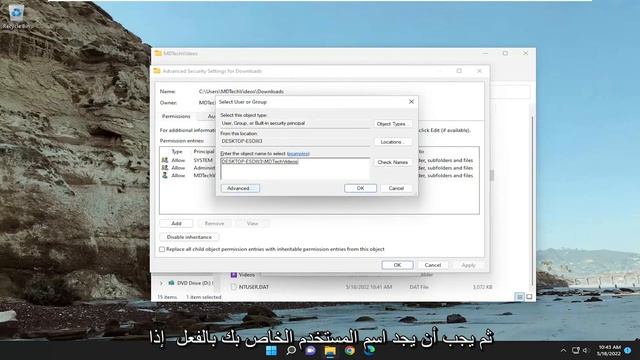Launch the Chat app from taskbar
Screen dimensions: 640x360
(310, 351)
